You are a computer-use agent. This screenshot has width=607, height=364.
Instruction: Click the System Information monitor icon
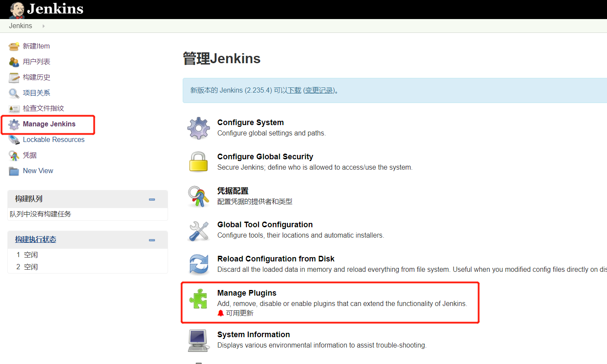click(198, 340)
